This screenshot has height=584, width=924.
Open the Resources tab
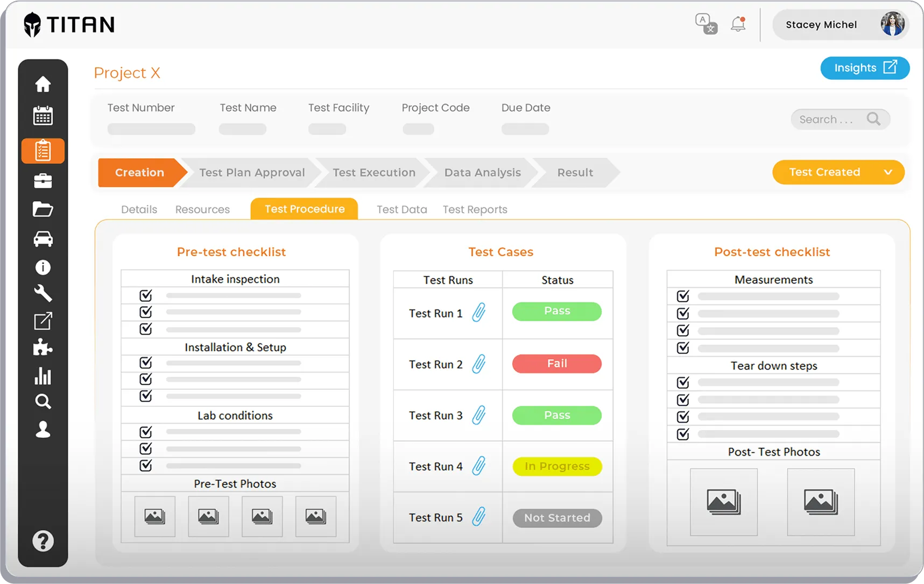pos(202,209)
